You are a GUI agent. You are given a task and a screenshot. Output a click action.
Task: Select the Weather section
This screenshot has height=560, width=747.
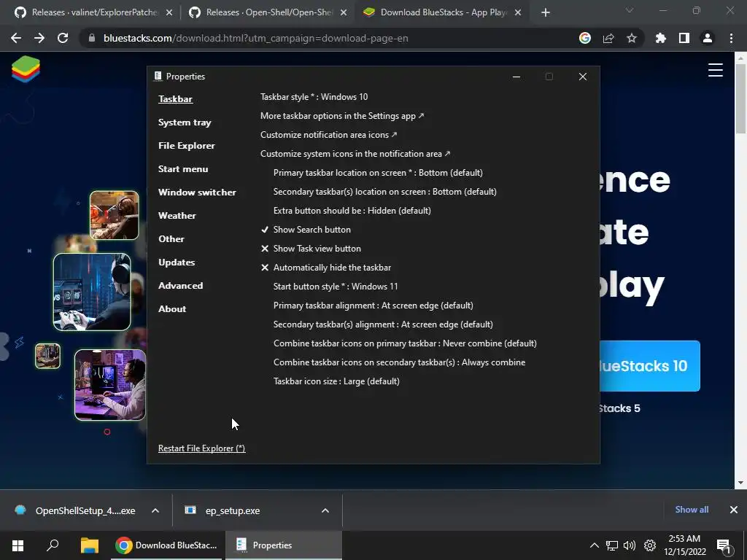tap(177, 216)
